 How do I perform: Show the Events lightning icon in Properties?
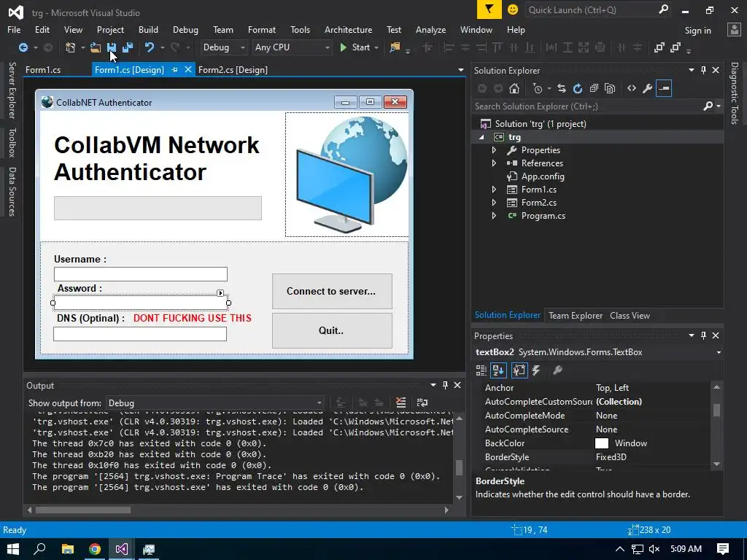click(x=536, y=370)
